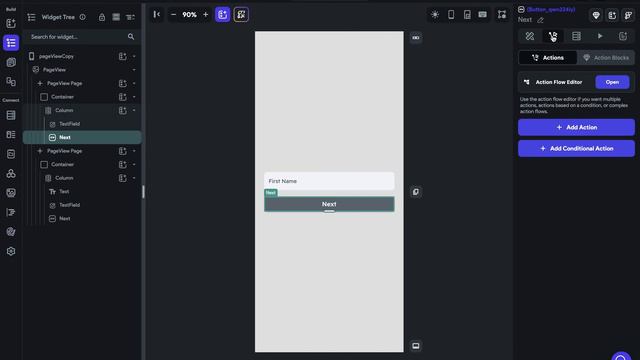Click the widget ID link in properties header
640x360 pixels.
[x=551, y=9]
